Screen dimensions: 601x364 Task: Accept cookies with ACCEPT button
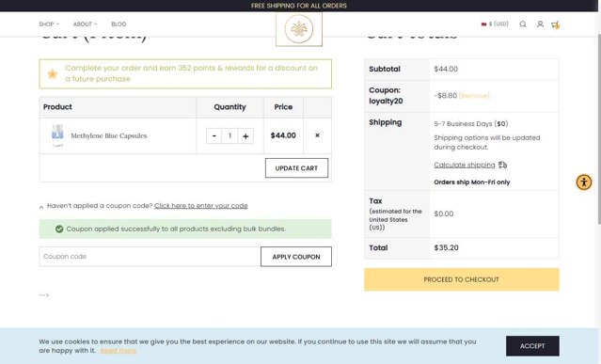coord(532,345)
